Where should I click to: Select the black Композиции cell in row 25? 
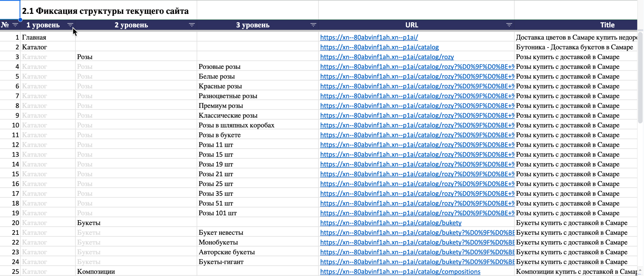tap(136, 272)
